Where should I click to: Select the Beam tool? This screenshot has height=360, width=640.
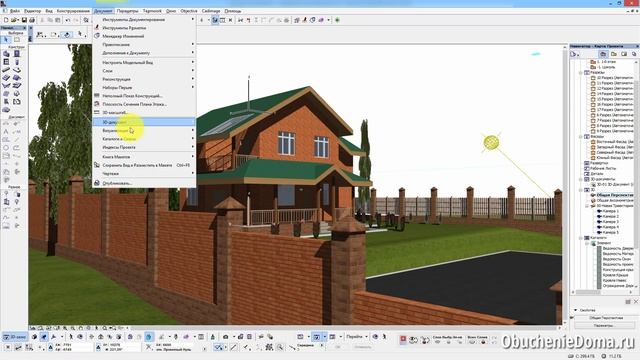6,70
